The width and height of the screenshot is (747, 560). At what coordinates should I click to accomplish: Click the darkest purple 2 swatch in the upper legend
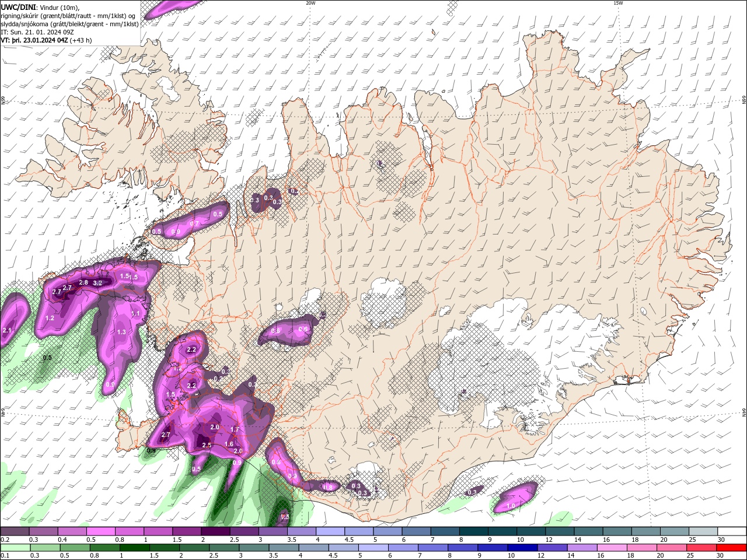coord(215,531)
